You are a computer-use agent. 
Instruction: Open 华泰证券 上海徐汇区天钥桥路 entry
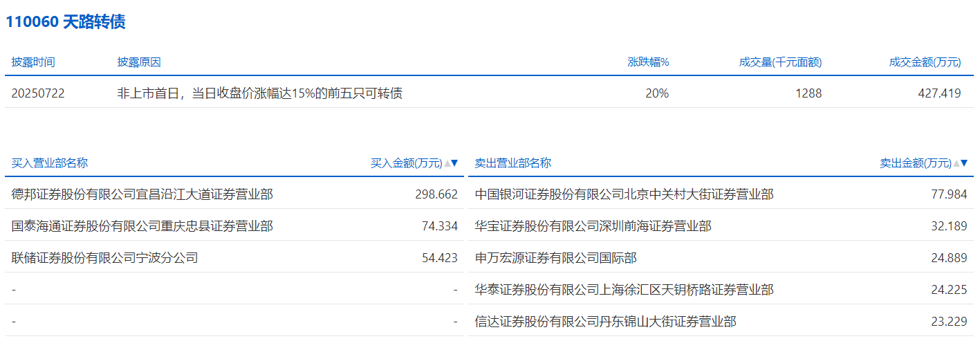coord(624,290)
